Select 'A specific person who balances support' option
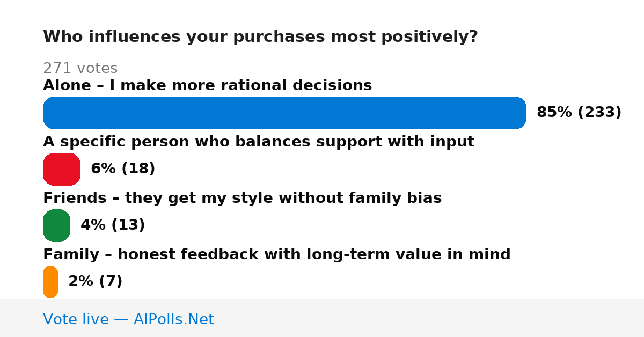Image resolution: width=644 pixels, height=337 pixels. 259,142
